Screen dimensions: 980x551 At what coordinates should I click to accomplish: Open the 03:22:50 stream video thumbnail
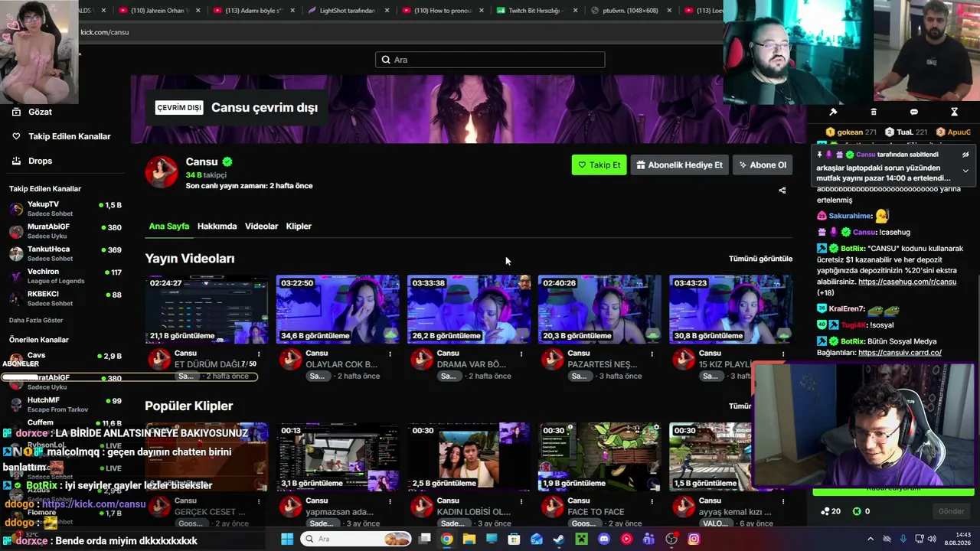pyautogui.click(x=338, y=310)
